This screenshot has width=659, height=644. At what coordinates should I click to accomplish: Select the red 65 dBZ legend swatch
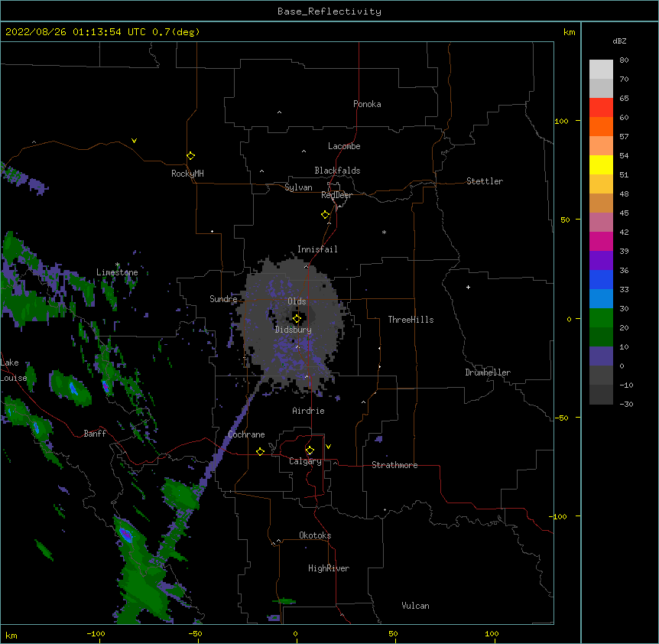click(601, 107)
